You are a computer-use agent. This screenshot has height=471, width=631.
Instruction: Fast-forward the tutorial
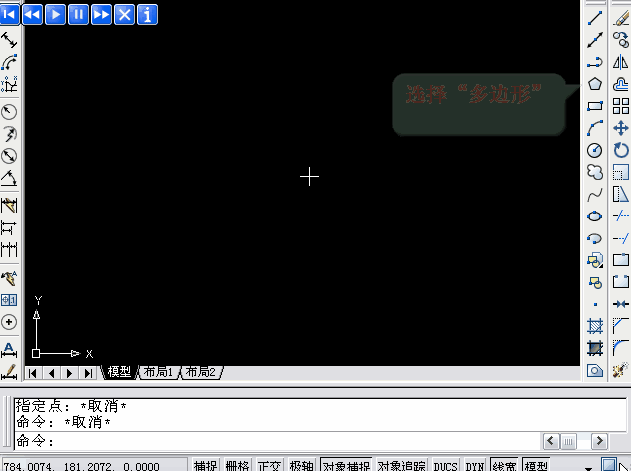101,15
